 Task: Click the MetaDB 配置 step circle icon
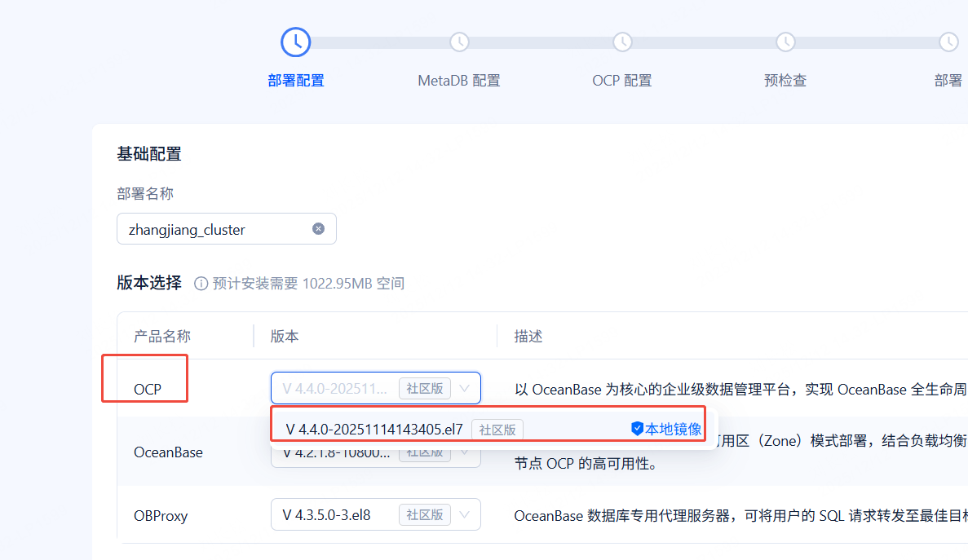point(459,42)
